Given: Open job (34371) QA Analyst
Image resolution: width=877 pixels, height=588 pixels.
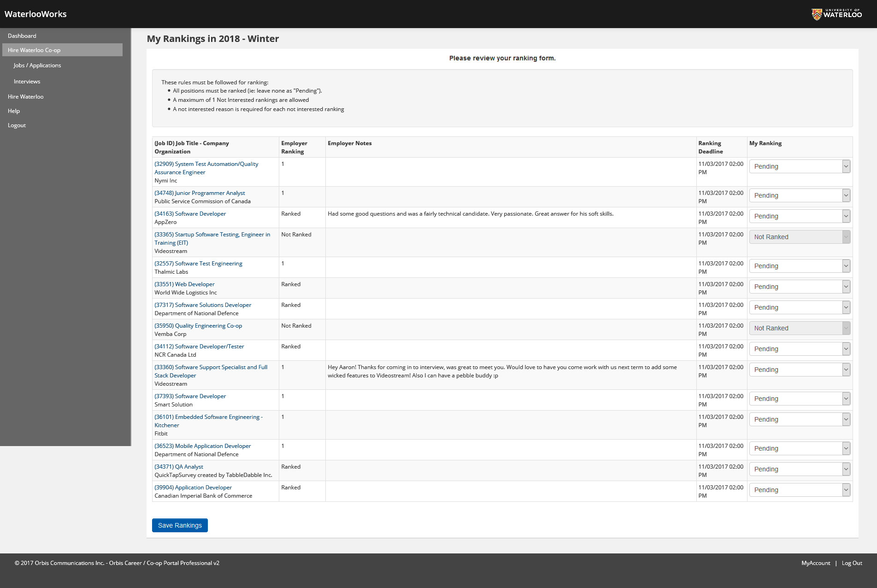Looking at the screenshot, I should (x=178, y=467).
